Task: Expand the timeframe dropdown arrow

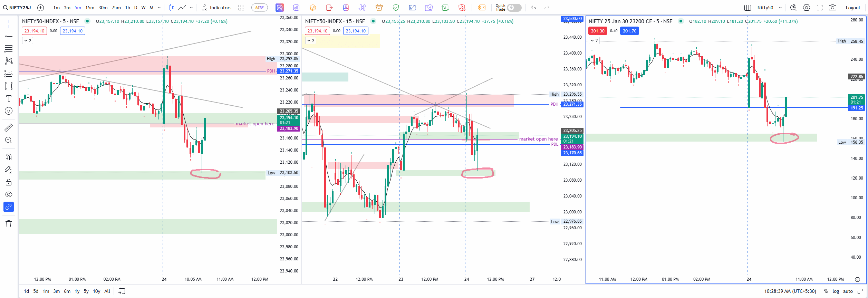Action: point(159,8)
